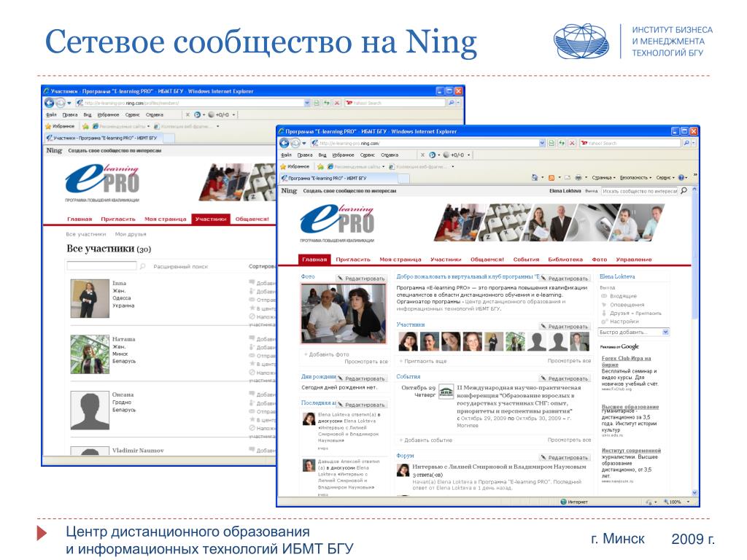Click Настройки link in sidebar

[624, 322]
